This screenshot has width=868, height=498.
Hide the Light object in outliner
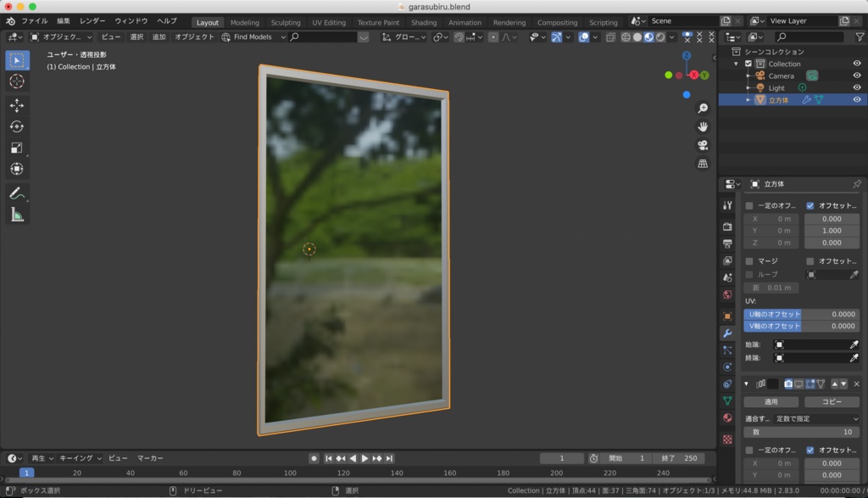(x=857, y=87)
